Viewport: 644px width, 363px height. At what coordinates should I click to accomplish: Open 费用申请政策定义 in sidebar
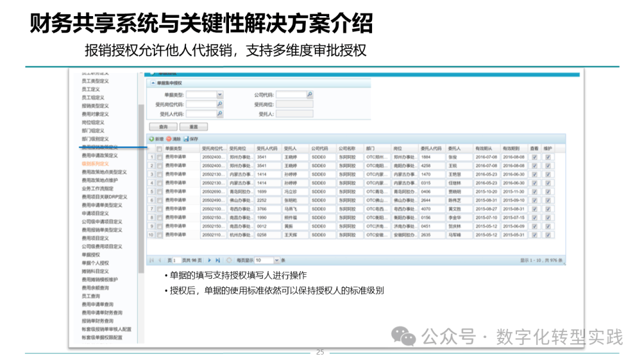point(100,155)
